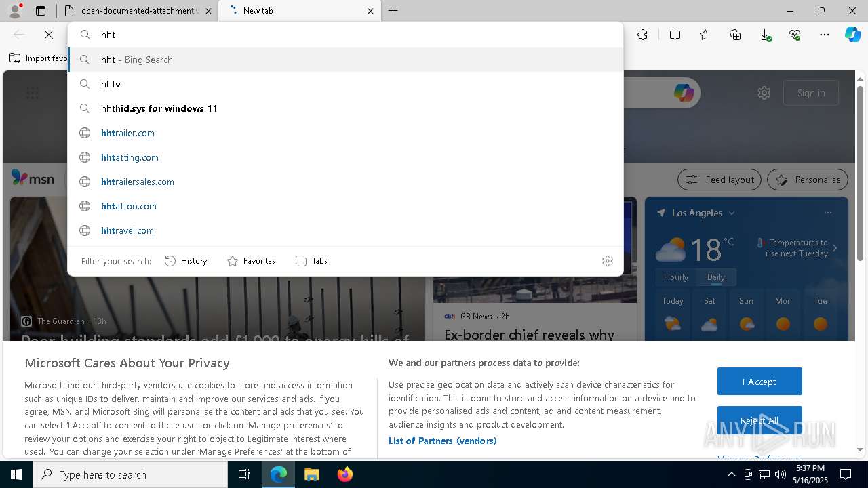Open the hhtattoo.com suggestion
The height and width of the screenshot is (488, 868).
click(x=345, y=206)
